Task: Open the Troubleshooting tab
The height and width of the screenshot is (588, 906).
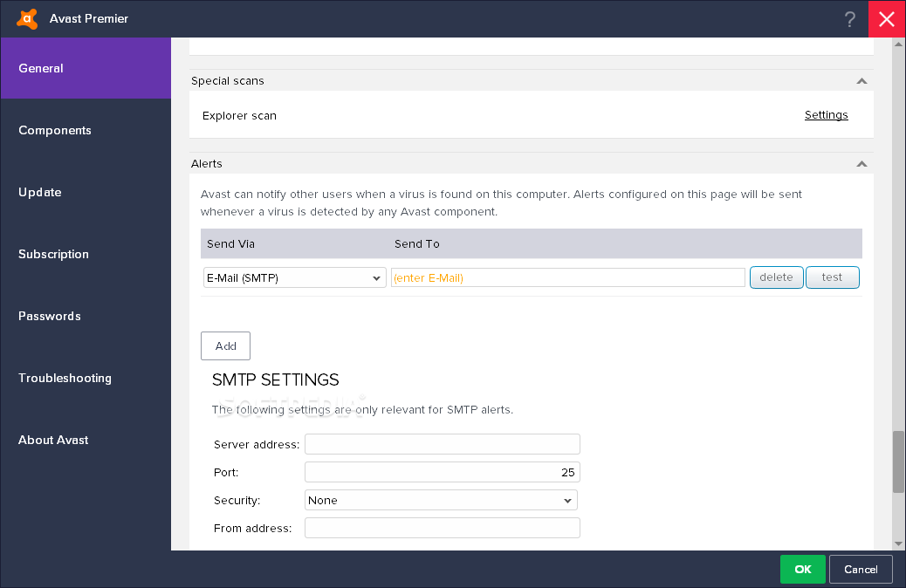Action: pyautogui.click(x=65, y=378)
